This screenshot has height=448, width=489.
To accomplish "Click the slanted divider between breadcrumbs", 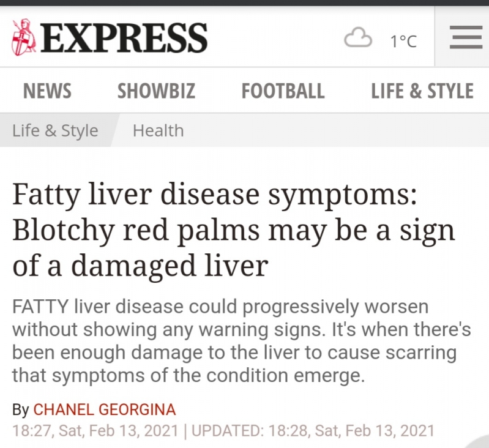I will click(x=116, y=130).
